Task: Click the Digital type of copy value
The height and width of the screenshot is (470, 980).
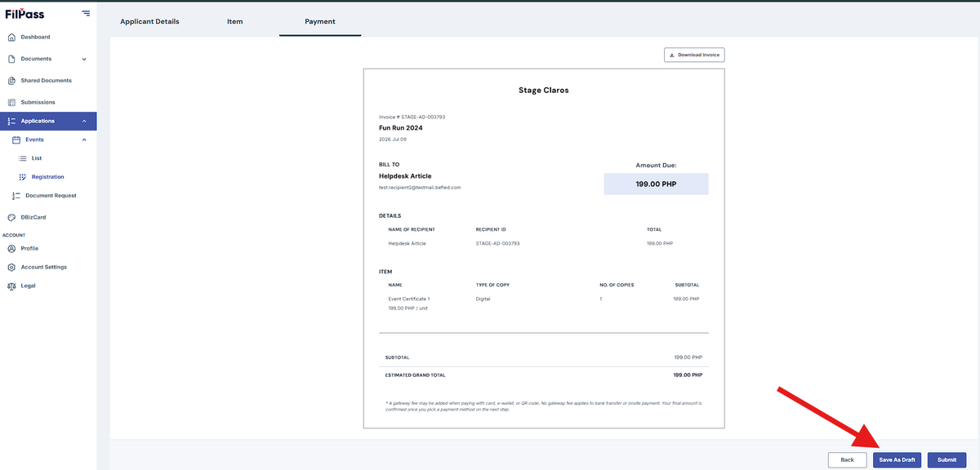Action: click(483, 299)
